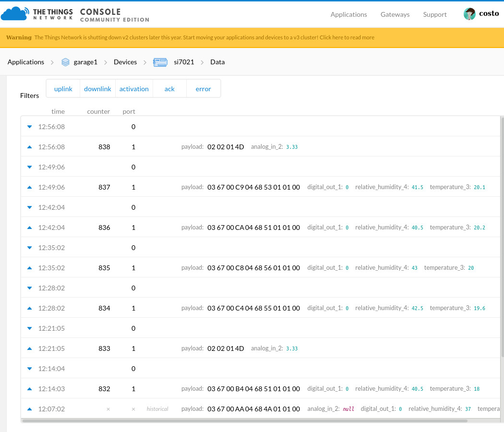Click uplink arrow icon for counter 838
Image resolution: width=504 pixels, height=432 pixels.
(29, 147)
